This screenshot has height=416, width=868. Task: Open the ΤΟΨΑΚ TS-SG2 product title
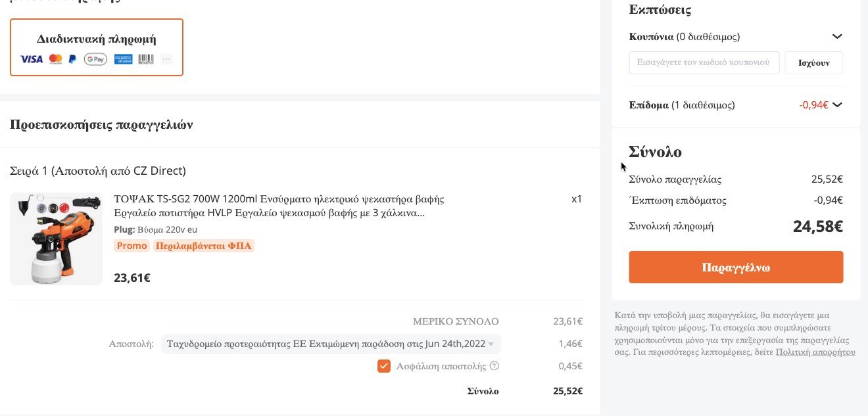pyautogui.click(x=279, y=206)
